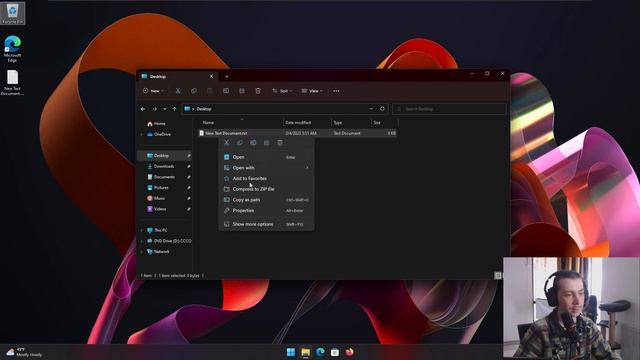Click the Copy icon in context menu
Image resolution: width=640 pixels, height=360 pixels.
[240, 143]
